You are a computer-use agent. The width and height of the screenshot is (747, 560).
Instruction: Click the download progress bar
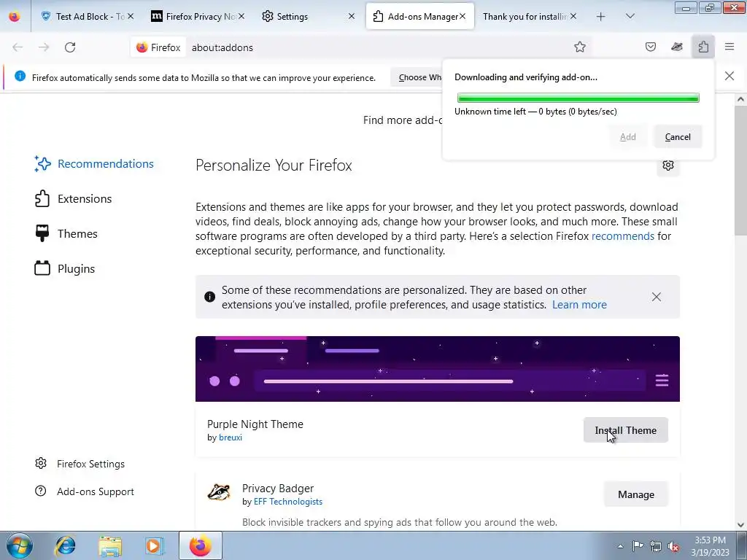pyautogui.click(x=578, y=98)
